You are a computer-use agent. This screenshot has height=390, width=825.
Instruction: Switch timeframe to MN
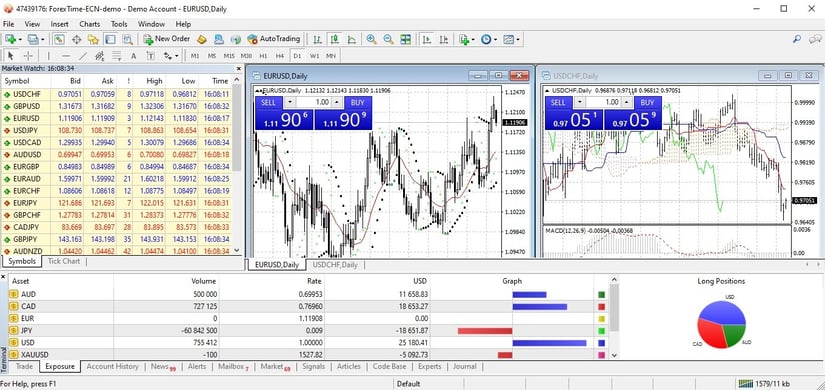(x=331, y=55)
